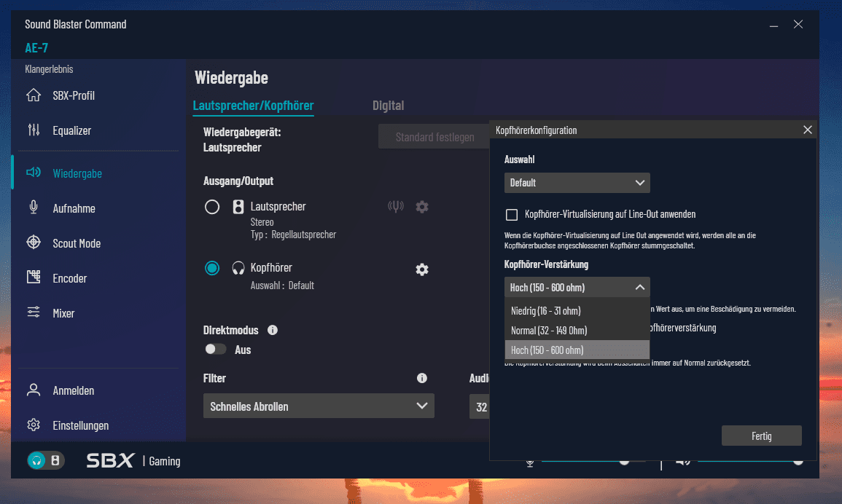Click the speaker volume icon in bottom bar
The image size is (842, 504).
coord(682,462)
